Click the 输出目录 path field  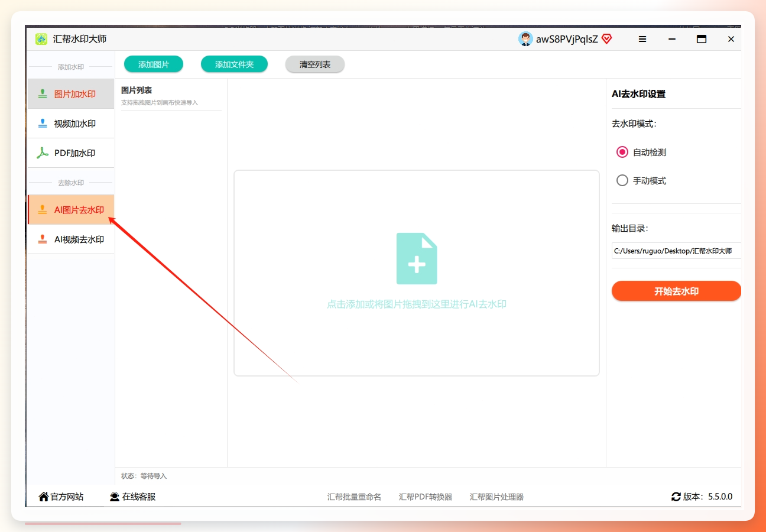pos(676,251)
